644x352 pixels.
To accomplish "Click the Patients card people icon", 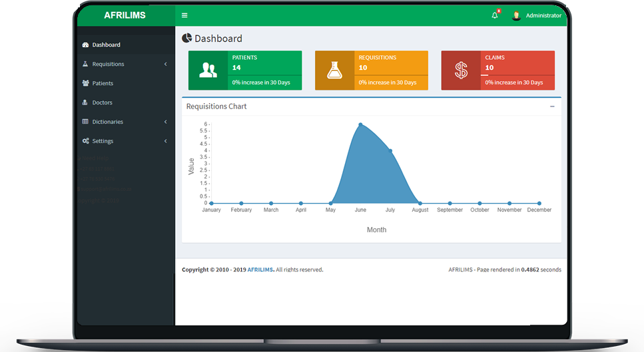I will coord(208,70).
